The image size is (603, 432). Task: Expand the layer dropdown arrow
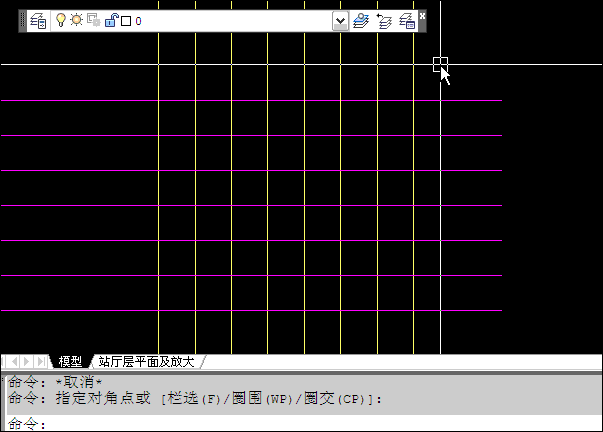point(340,21)
